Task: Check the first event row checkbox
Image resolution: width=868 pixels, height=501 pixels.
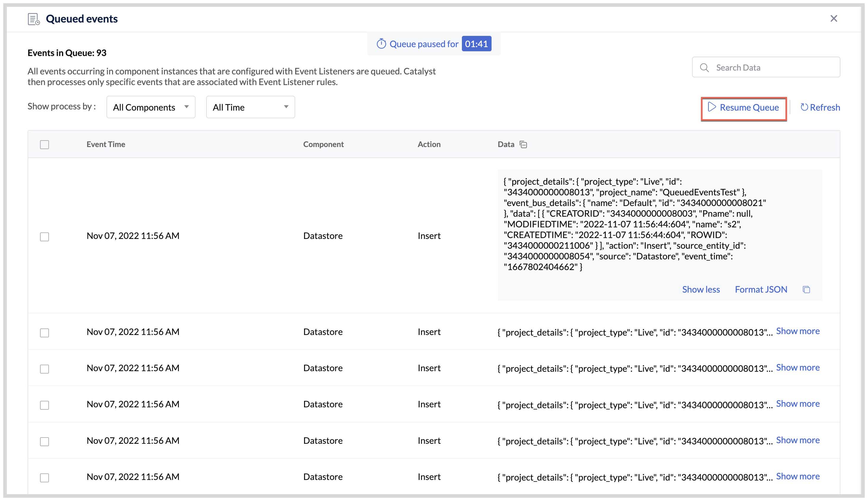Action: pyautogui.click(x=44, y=237)
